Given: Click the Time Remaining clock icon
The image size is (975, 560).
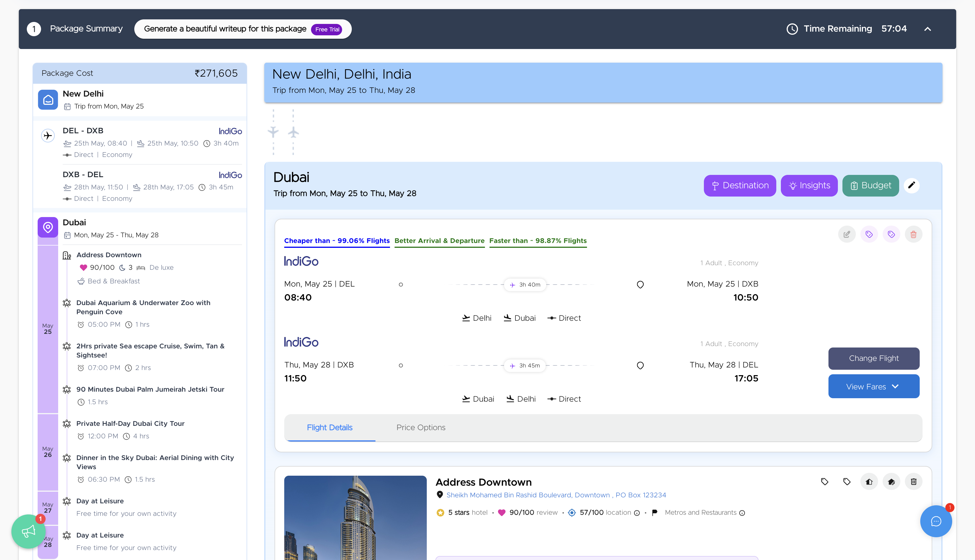Looking at the screenshot, I should coord(792,29).
